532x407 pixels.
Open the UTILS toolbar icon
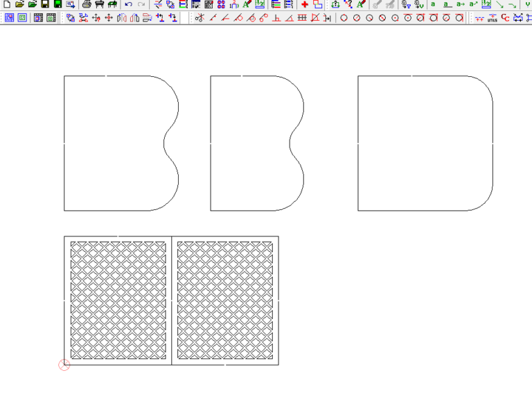pos(492,18)
